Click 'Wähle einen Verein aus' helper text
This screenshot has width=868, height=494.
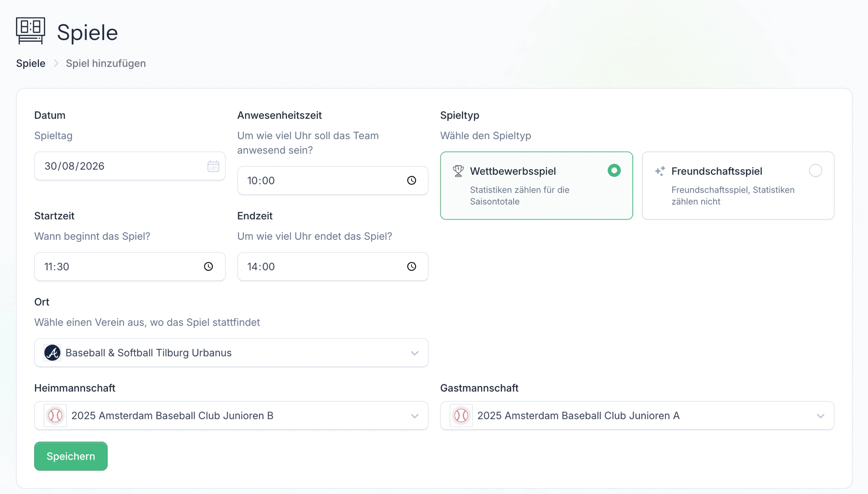pyautogui.click(x=147, y=322)
